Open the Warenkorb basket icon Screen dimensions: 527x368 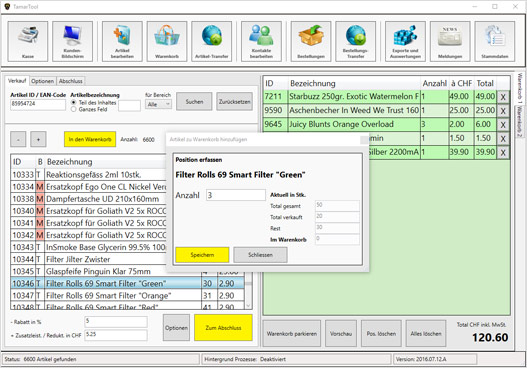pyautogui.click(x=167, y=41)
